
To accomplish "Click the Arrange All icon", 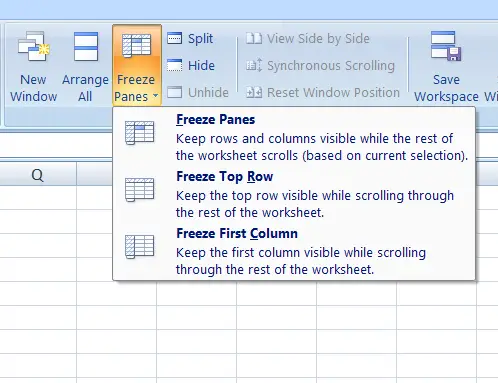I will pyautogui.click(x=86, y=47).
